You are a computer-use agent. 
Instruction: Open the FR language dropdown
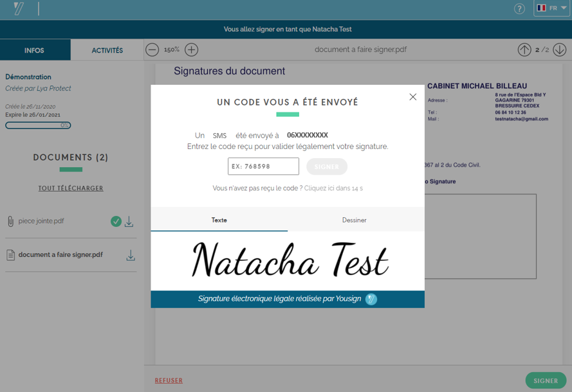click(551, 9)
